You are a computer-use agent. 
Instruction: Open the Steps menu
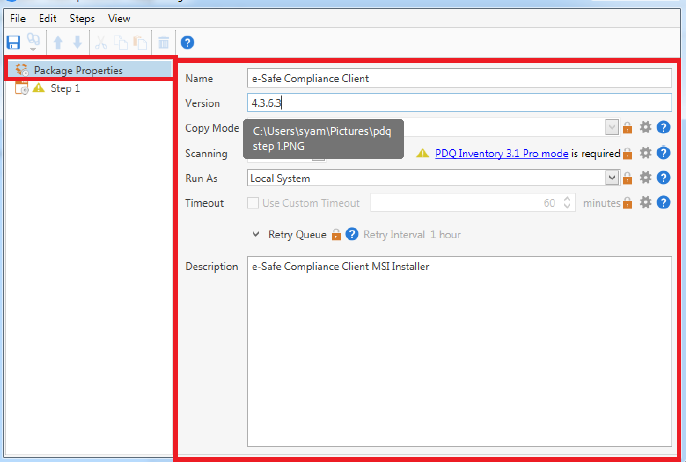click(x=82, y=18)
